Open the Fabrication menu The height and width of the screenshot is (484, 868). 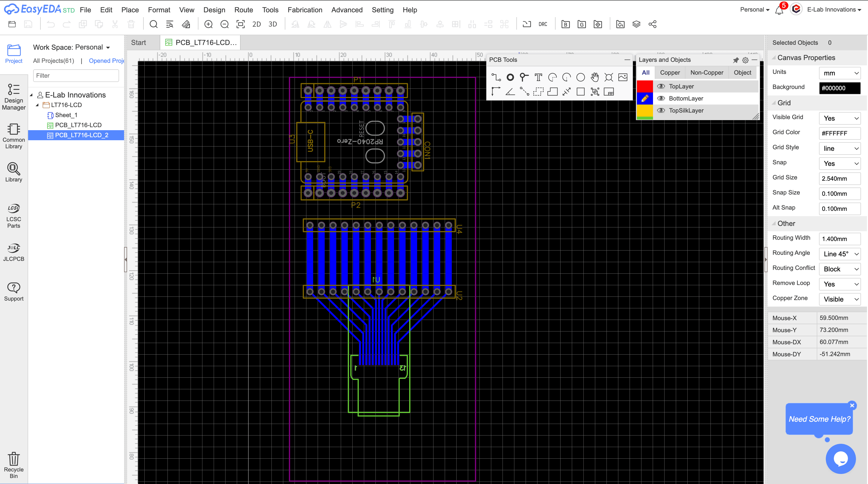coord(305,10)
